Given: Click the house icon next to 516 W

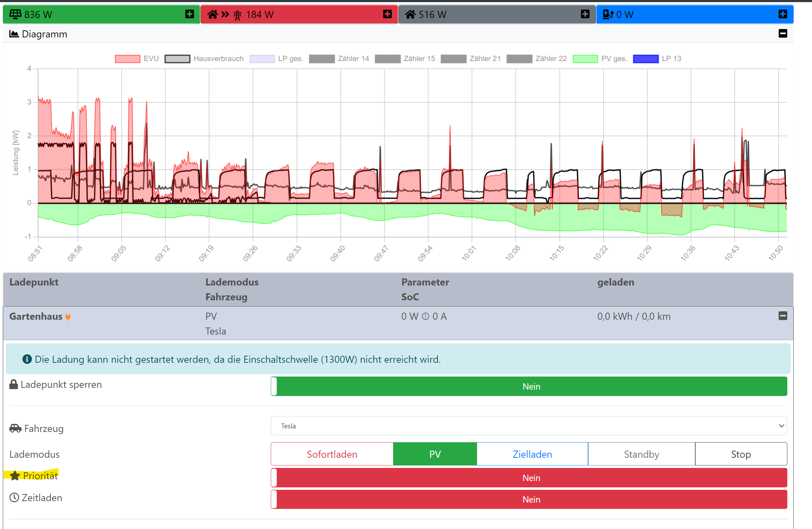Looking at the screenshot, I should [x=410, y=14].
